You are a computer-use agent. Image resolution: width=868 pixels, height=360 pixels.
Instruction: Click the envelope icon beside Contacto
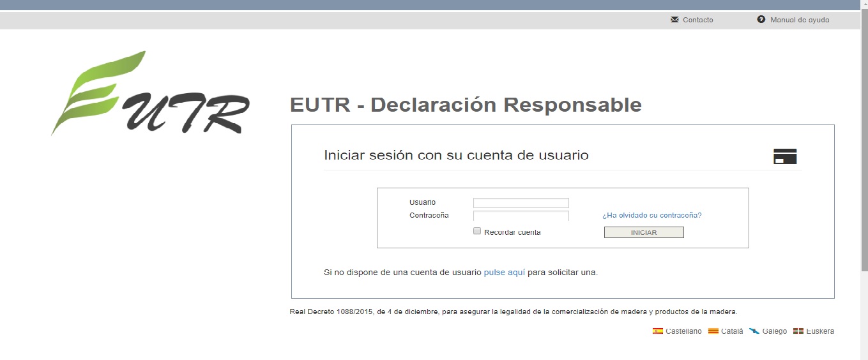click(674, 20)
